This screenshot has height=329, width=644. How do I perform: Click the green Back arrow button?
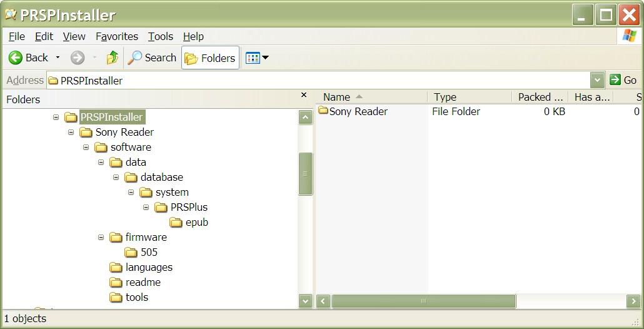(x=15, y=58)
